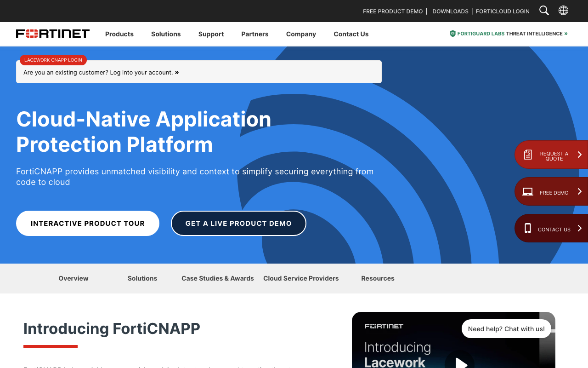Open Contact Us in main navigation
This screenshot has width=588, height=368.
tap(351, 34)
